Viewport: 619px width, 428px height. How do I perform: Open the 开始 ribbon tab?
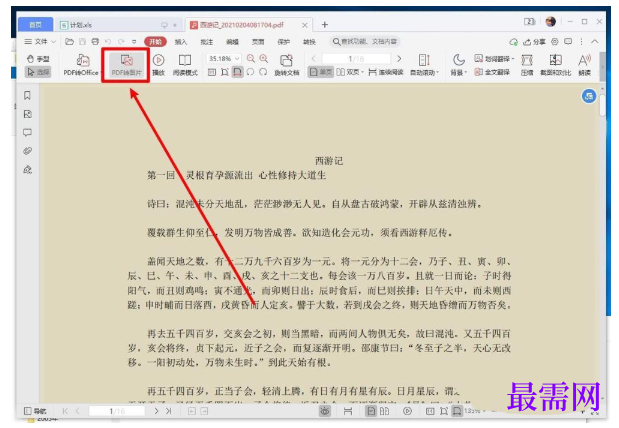pyautogui.click(x=155, y=41)
